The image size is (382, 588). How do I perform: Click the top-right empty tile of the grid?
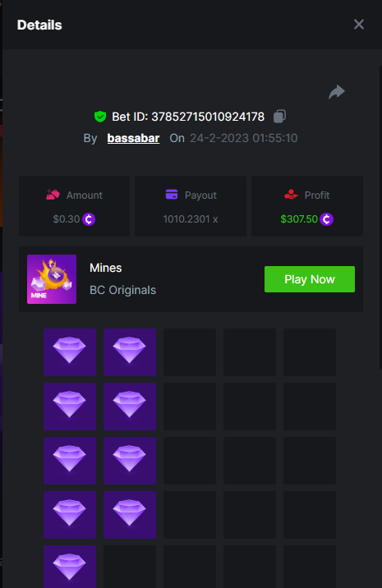tap(310, 352)
